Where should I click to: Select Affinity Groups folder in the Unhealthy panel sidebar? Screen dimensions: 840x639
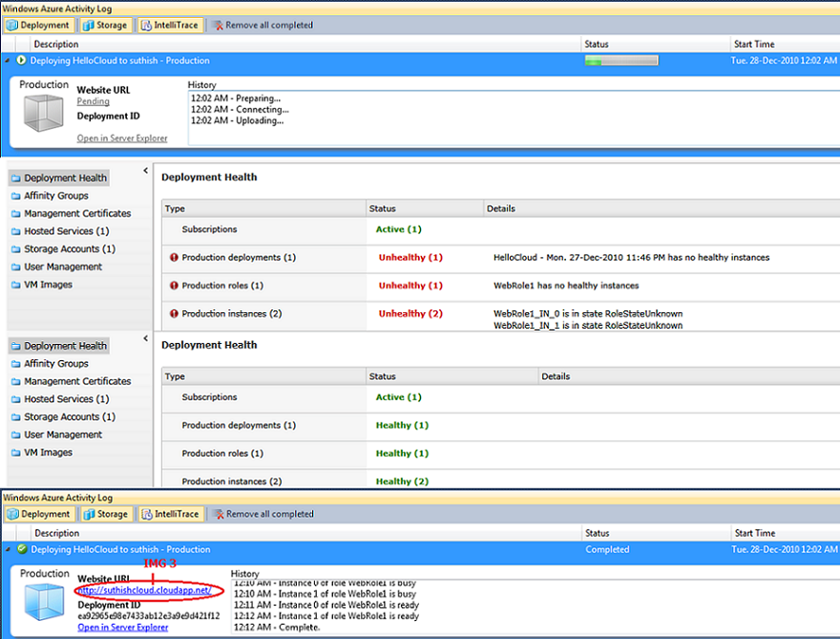[50, 196]
